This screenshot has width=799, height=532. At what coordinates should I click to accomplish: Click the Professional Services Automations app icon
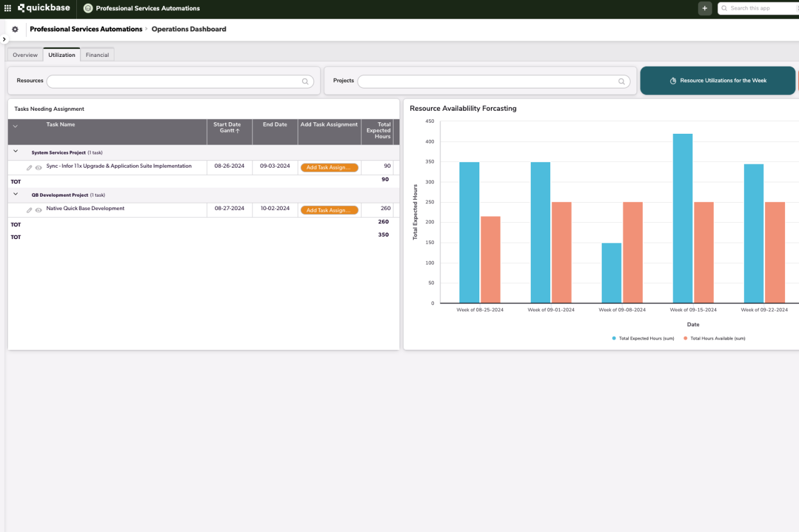point(88,8)
